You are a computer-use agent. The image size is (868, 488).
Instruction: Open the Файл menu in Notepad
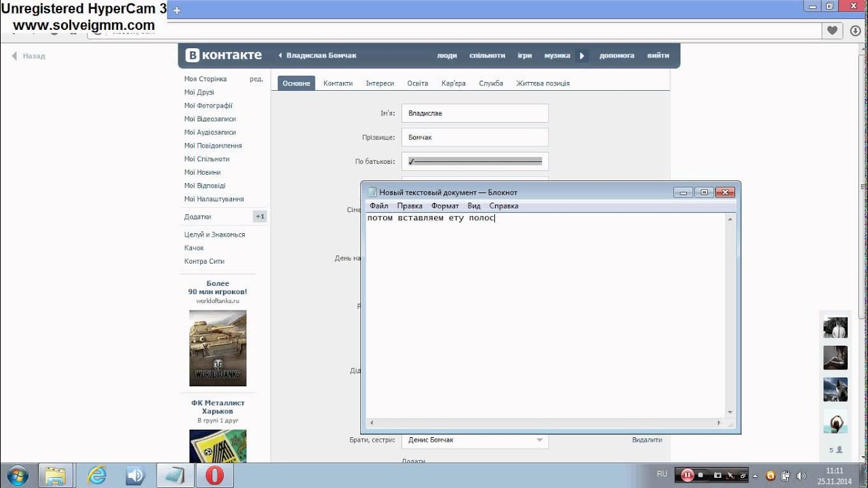pos(379,205)
